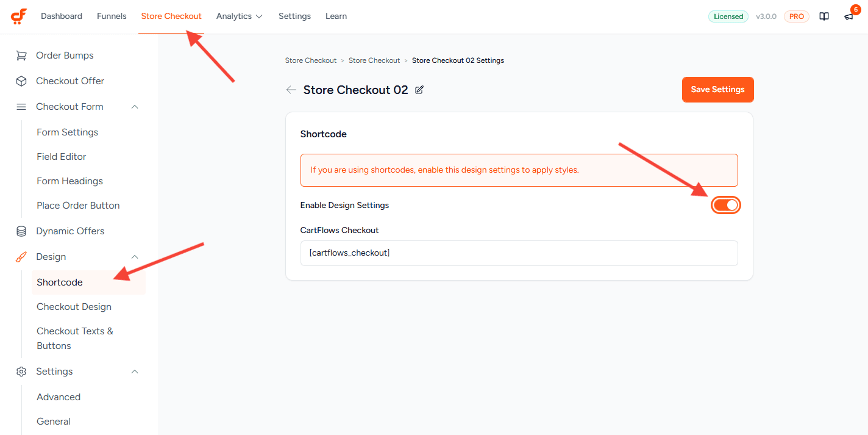The image size is (868, 435).
Task: Click the notification count badge 6
Action: pos(856,9)
